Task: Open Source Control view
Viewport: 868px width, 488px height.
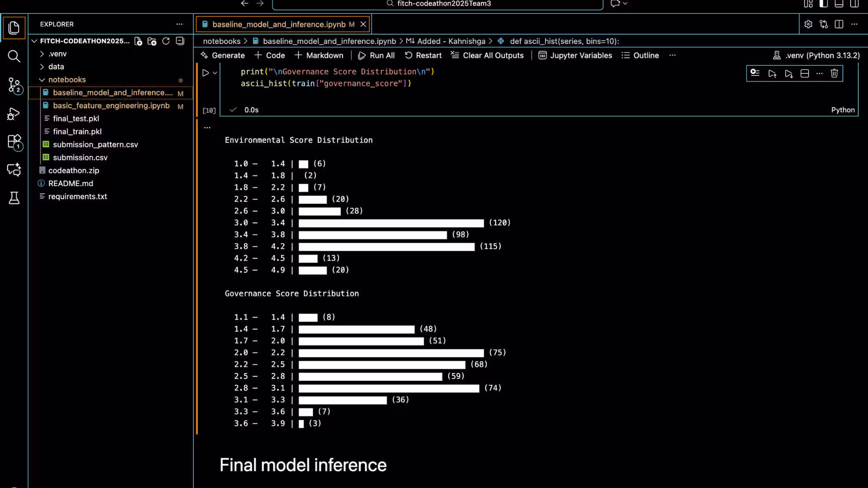Action: (x=14, y=85)
